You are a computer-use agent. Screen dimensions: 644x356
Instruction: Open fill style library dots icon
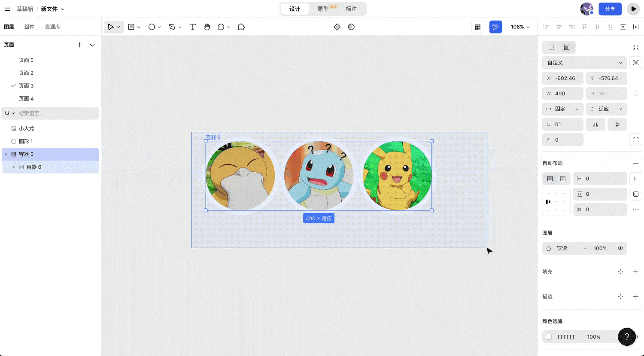click(620, 272)
